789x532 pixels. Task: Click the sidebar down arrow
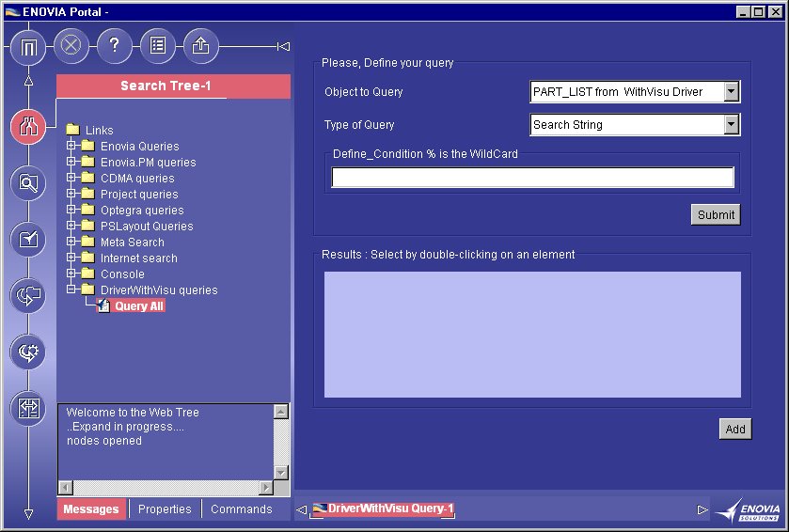coord(28,514)
